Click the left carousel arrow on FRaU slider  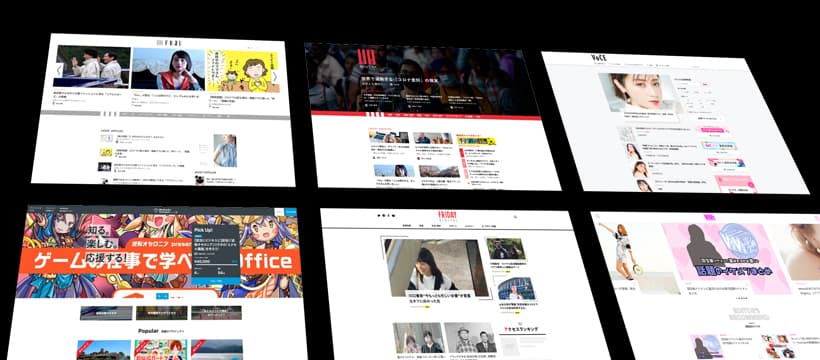pos(59,70)
